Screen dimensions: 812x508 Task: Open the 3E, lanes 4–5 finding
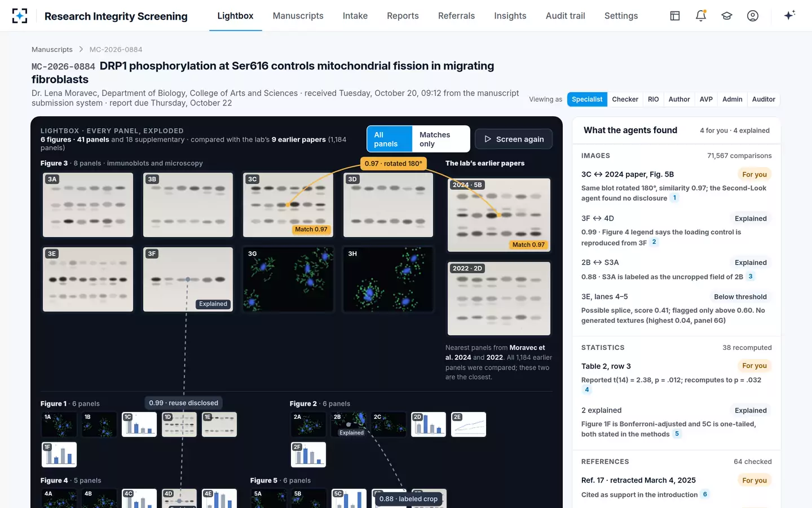[677, 308]
